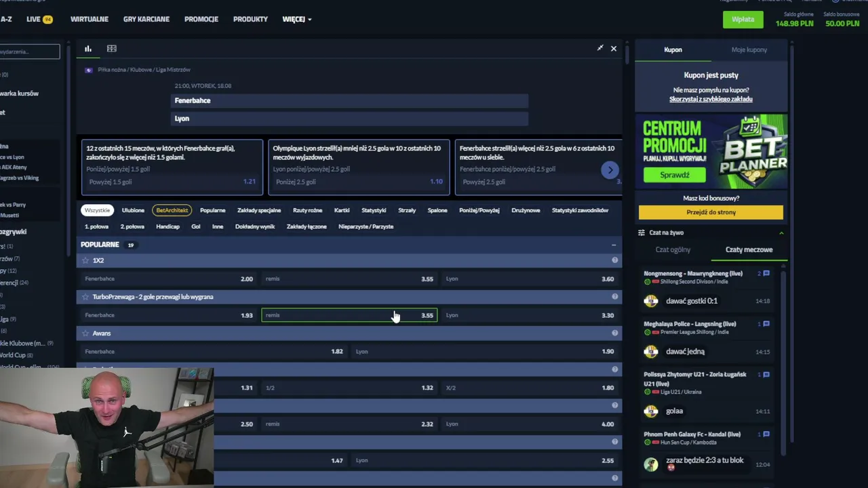868x488 pixels.
Task: Open help for the 1X2 market
Action: coord(615,260)
